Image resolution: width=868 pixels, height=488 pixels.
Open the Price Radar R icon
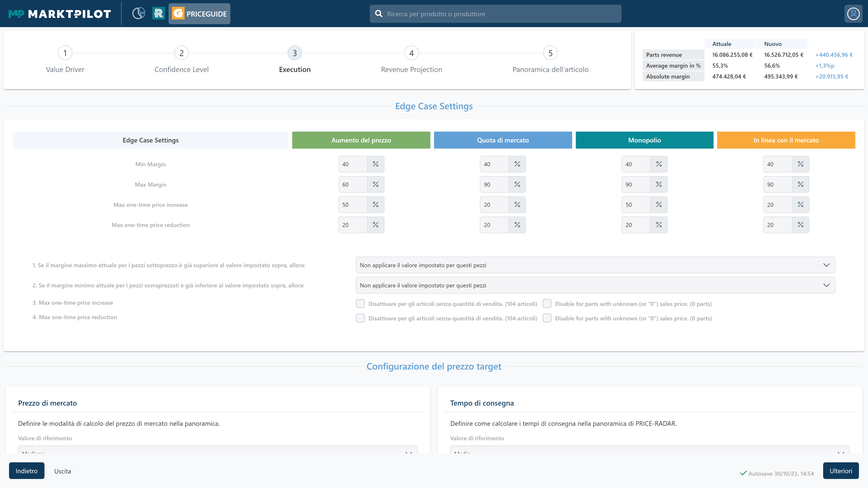click(x=158, y=13)
